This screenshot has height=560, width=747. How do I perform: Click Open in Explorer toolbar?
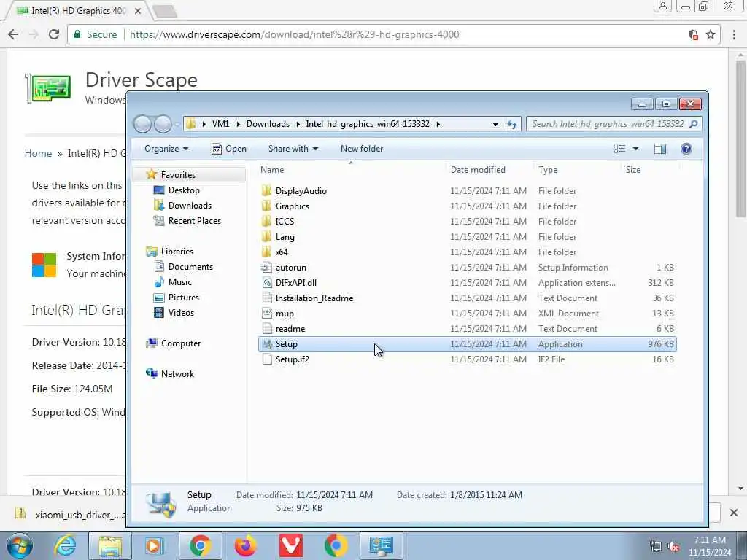click(x=228, y=149)
